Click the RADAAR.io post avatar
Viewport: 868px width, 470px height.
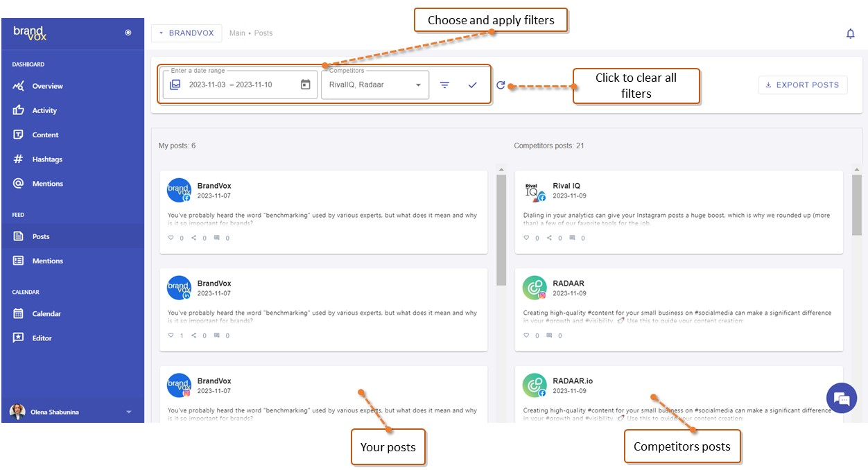tap(535, 385)
